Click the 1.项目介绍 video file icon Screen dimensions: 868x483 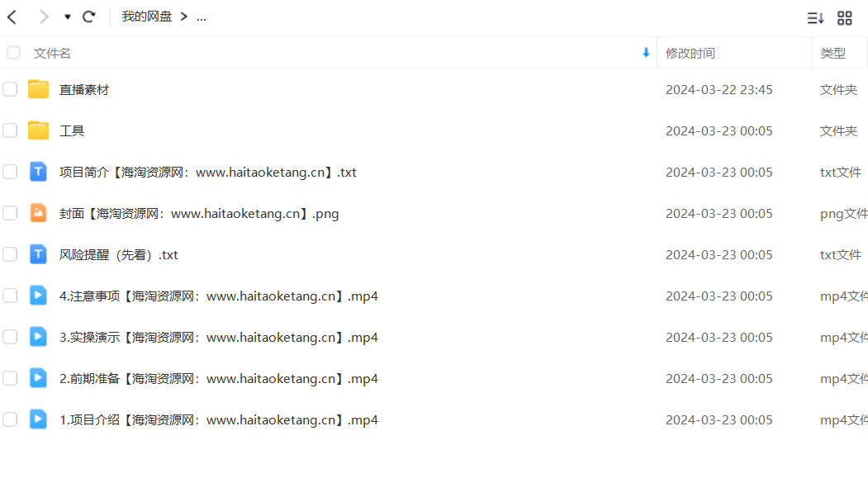[38, 419]
